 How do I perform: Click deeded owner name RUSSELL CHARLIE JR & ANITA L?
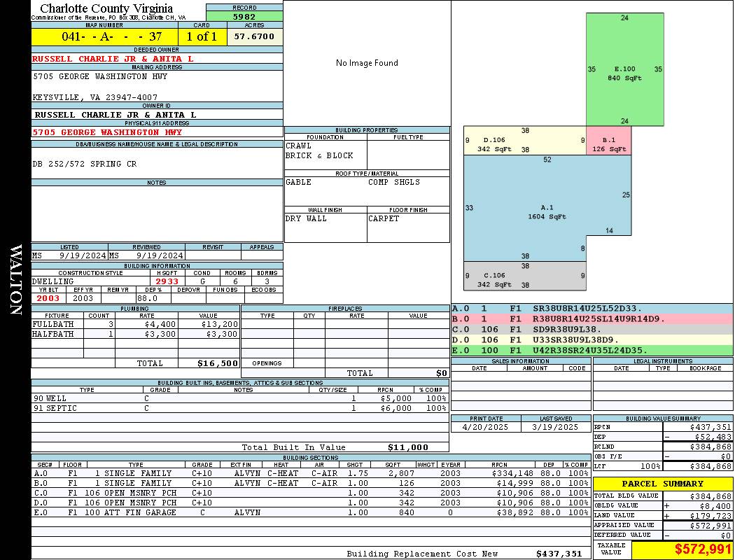coord(113,59)
